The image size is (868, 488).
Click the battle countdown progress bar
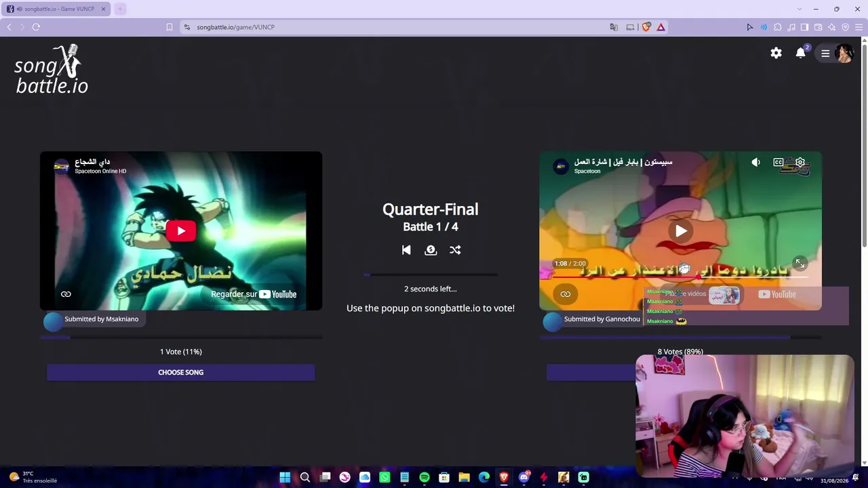pos(431,275)
